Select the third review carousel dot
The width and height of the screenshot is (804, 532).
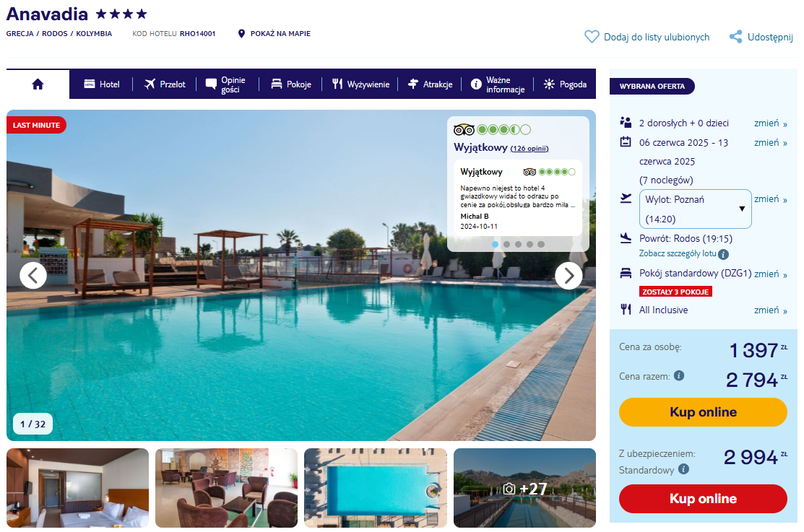click(x=519, y=245)
